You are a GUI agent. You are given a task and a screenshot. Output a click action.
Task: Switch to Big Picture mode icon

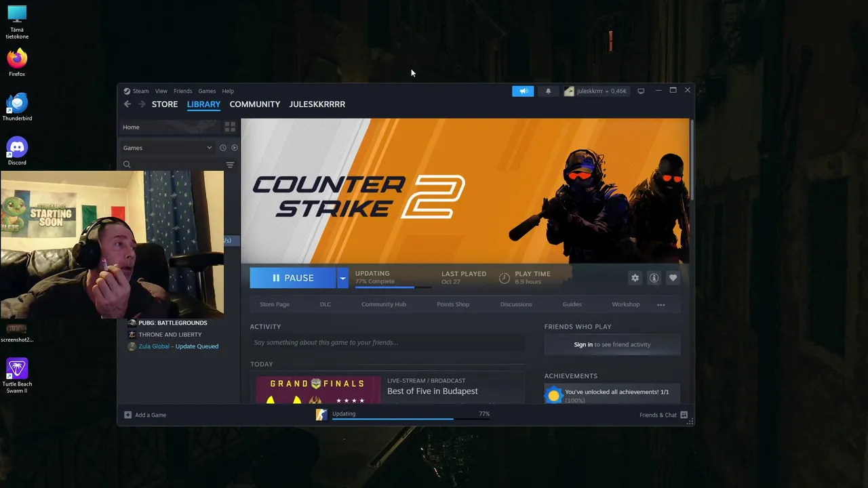[x=641, y=91]
